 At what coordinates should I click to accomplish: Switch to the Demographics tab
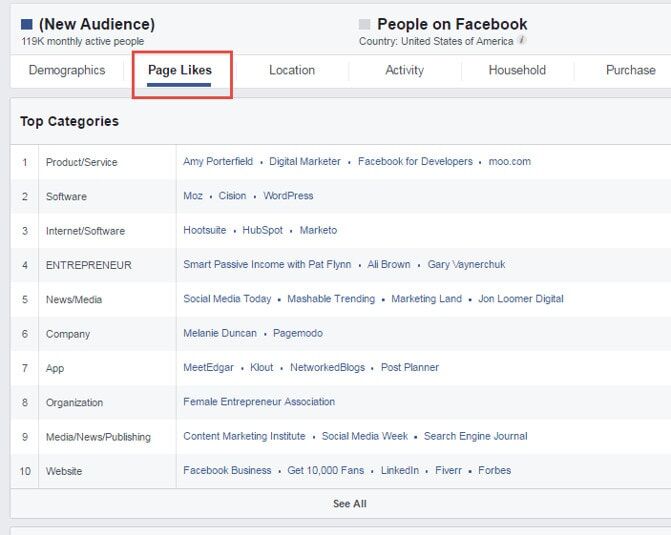[67, 70]
